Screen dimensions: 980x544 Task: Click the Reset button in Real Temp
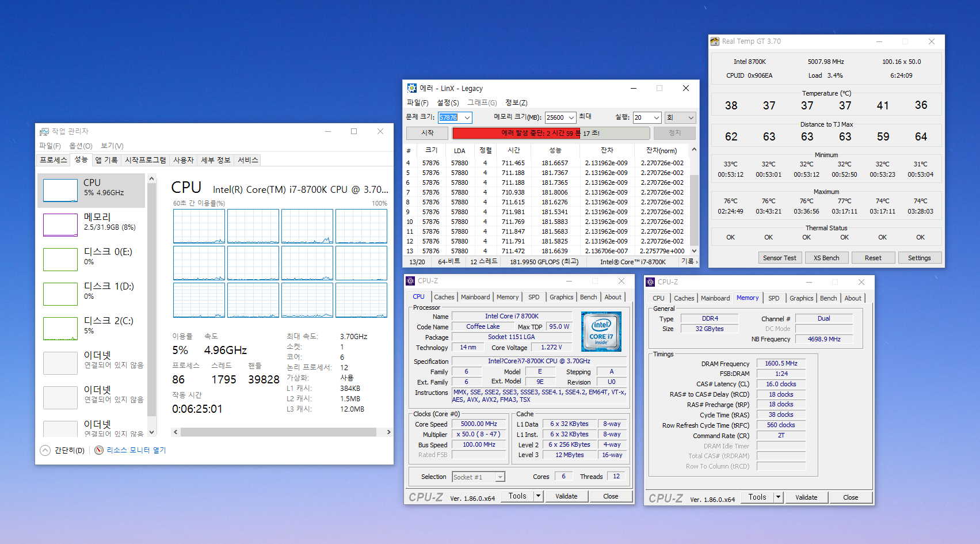[x=873, y=258]
